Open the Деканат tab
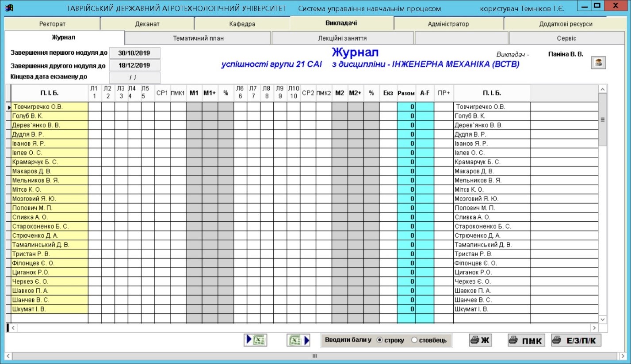This screenshot has height=364, width=631. click(x=147, y=24)
